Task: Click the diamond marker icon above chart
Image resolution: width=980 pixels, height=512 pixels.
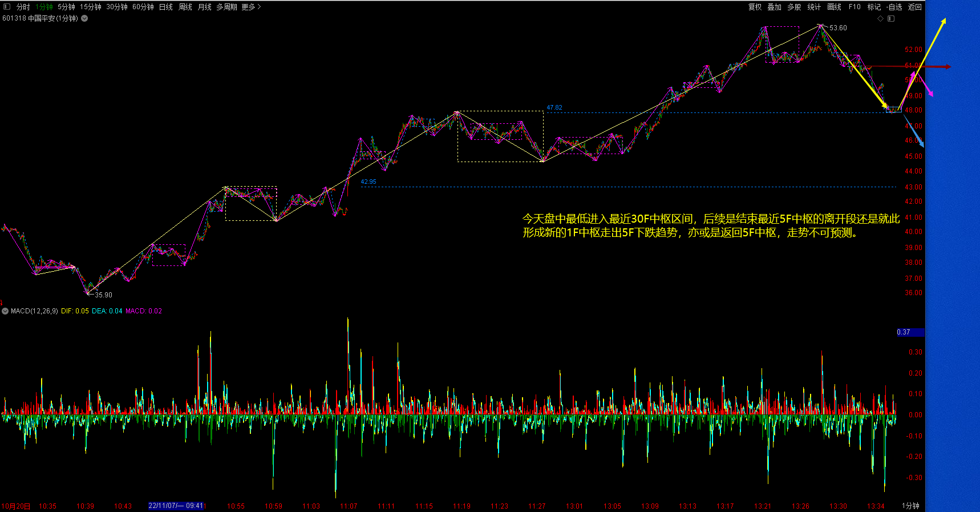Action: pyautogui.click(x=880, y=19)
